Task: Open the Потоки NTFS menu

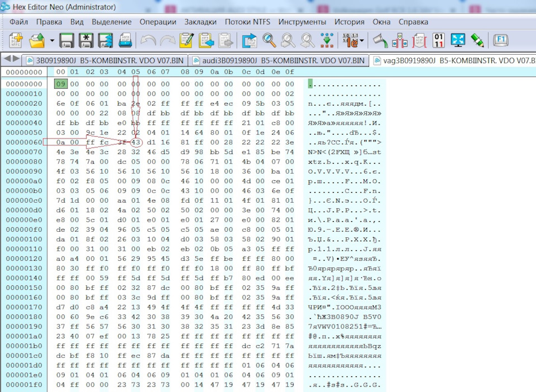Action: click(x=247, y=22)
